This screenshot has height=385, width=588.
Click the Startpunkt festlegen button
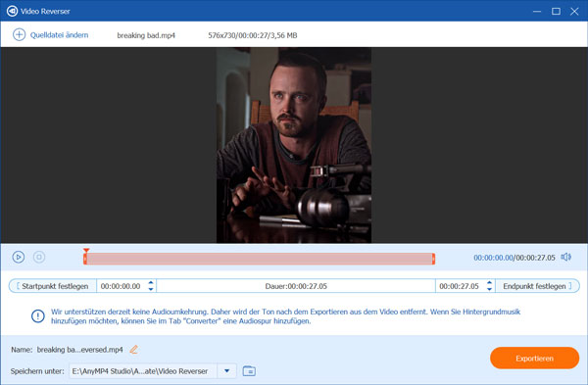[53, 286]
